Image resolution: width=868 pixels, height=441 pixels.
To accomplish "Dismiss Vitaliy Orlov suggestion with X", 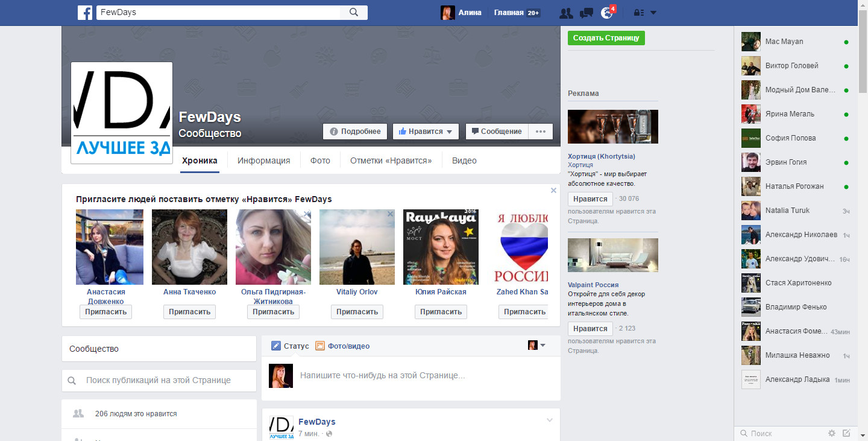I will (x=390, y=214).
